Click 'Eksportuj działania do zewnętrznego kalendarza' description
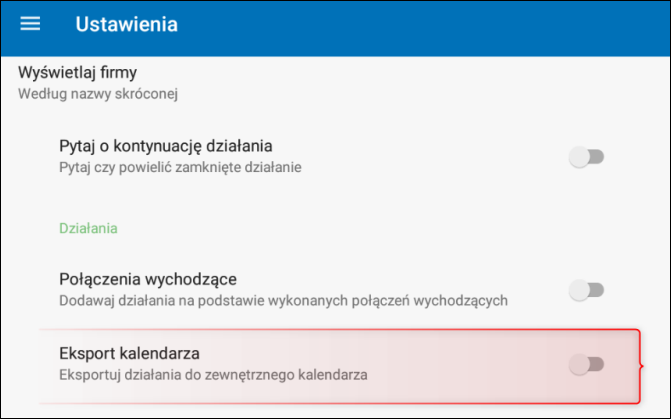 213,375
